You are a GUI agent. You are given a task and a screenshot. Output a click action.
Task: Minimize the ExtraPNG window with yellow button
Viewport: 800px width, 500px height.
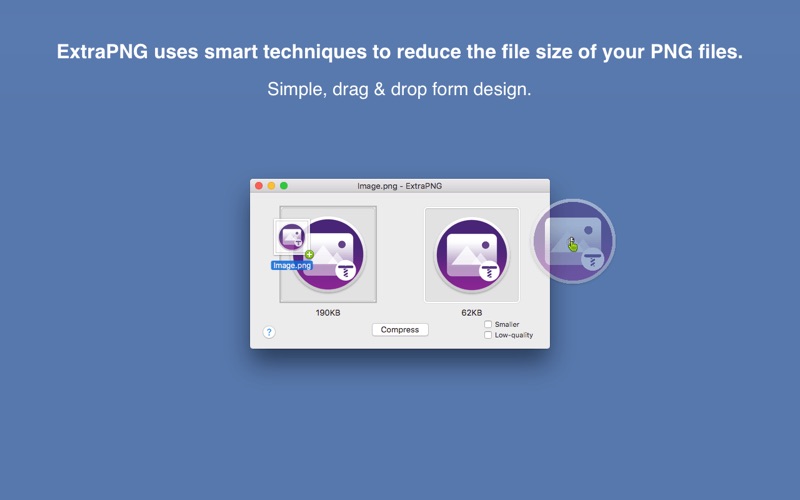click(271, 186)
